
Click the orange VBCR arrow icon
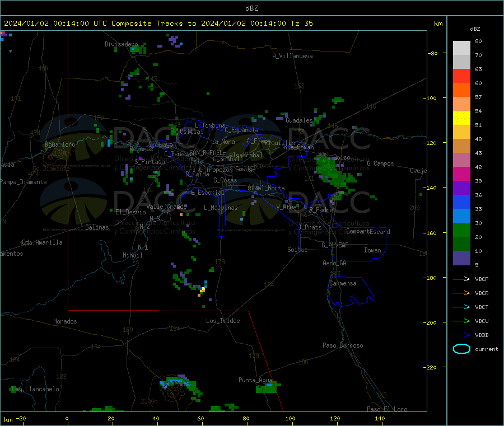pyautogui.click(x=461, y=293)
